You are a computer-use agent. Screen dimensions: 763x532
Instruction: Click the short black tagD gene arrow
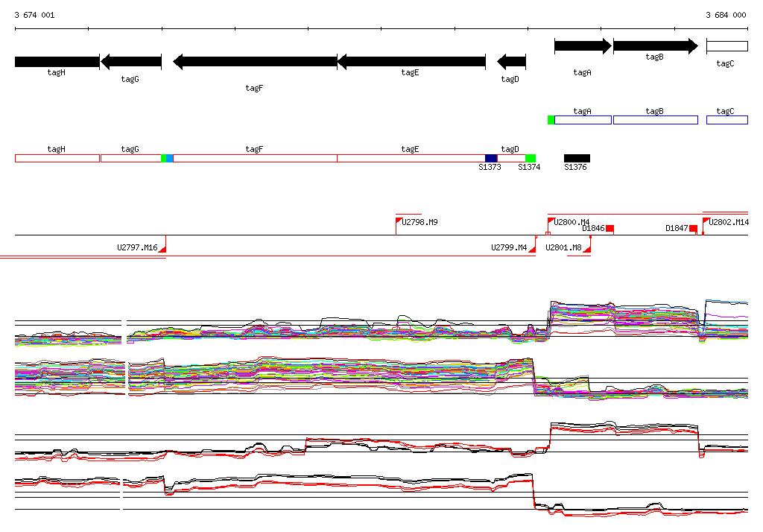[511, 62]
